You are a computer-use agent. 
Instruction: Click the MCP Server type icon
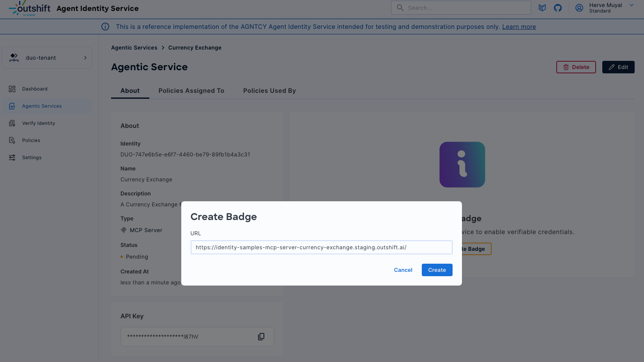pos(124,230)
